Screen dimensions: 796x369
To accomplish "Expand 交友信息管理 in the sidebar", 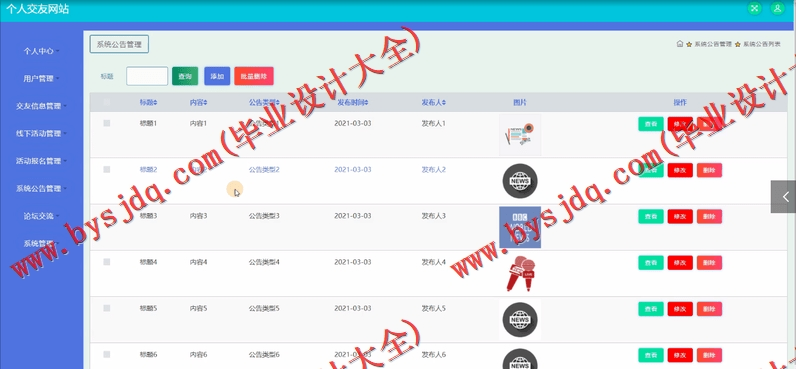I will [42, 106].
